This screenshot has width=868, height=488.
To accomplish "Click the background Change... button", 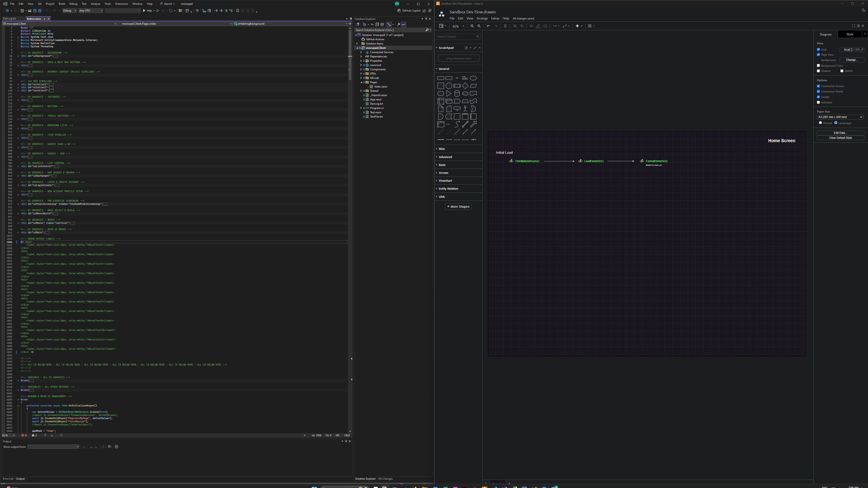I will 851,60.
